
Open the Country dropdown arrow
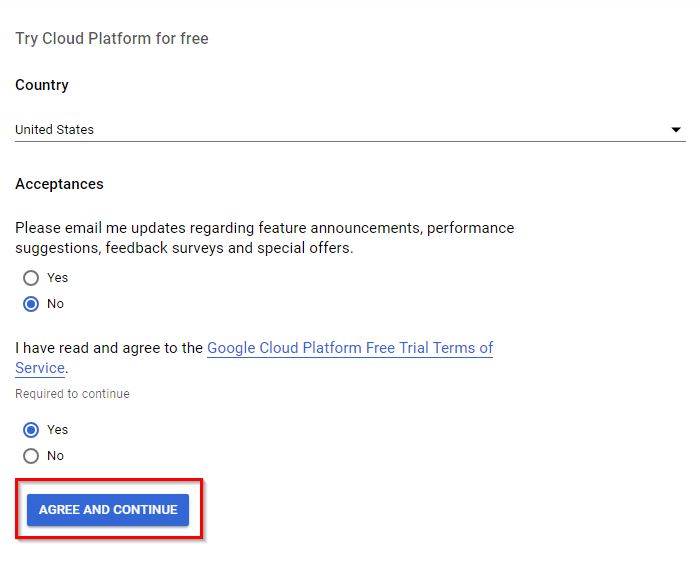[676, 130]
